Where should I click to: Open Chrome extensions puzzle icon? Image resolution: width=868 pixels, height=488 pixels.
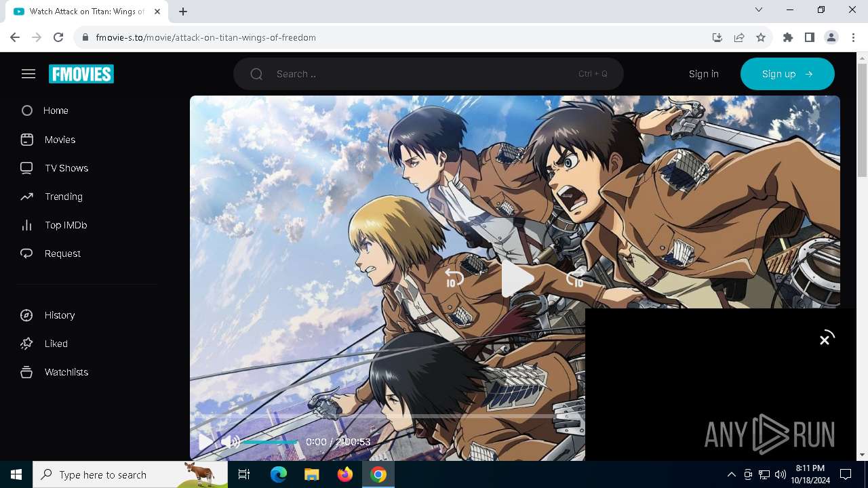click(788, 37)
